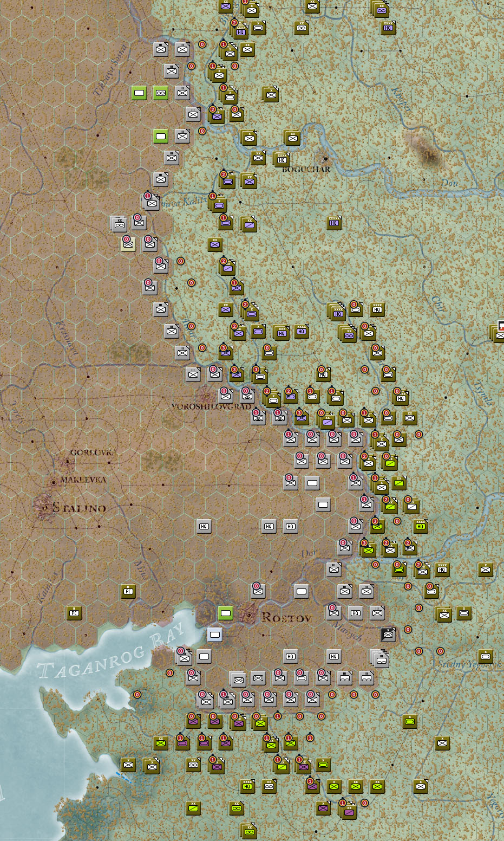Select bright green mechanized division at bottom left
Viewport: 504px width, 841px height.
point(193,808)
